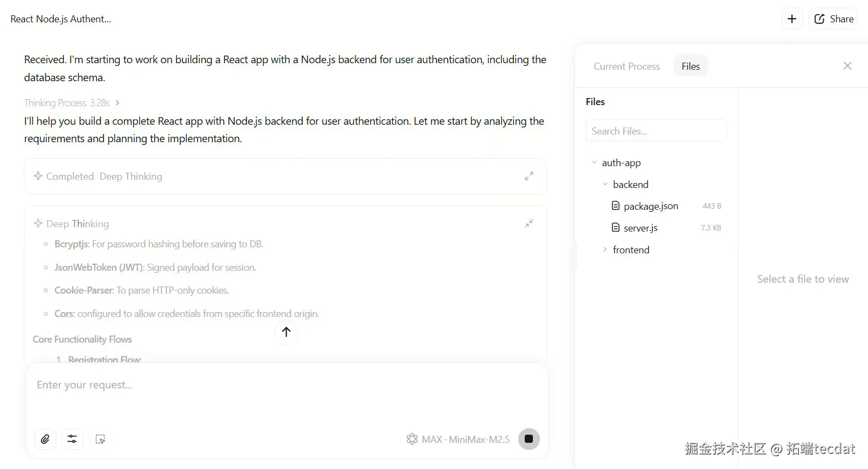Open the sliders settings icon
868x469 pixels.
72,439
